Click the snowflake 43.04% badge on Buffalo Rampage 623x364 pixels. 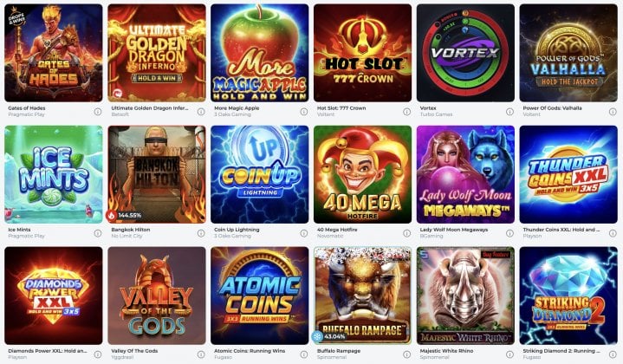329,336
